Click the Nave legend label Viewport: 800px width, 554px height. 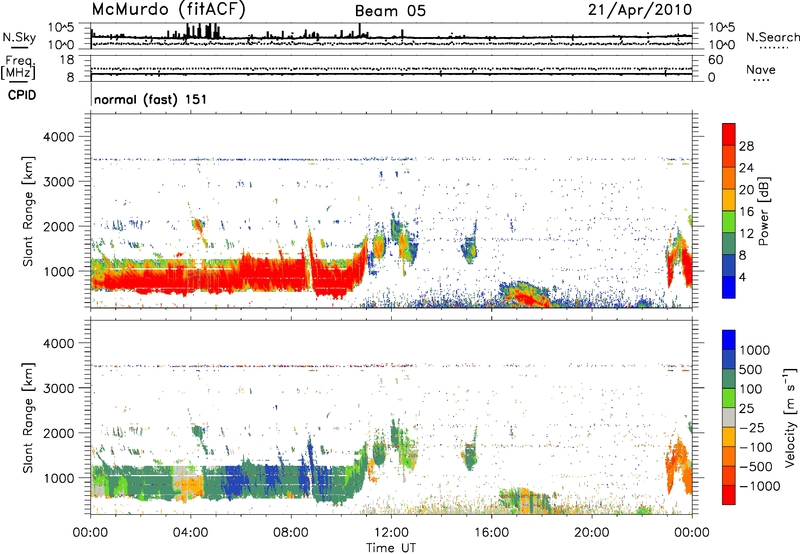coord(761,70)
